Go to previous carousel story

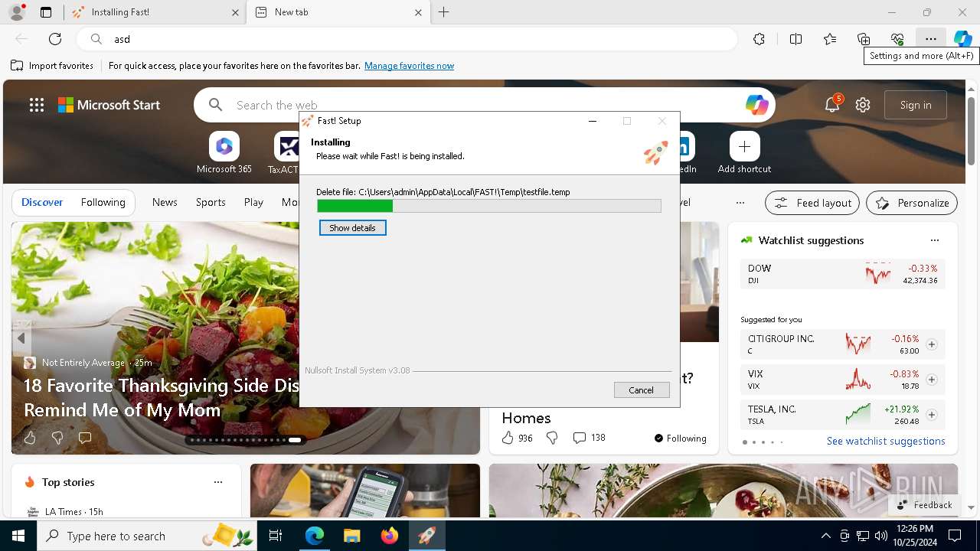point(21,337)
